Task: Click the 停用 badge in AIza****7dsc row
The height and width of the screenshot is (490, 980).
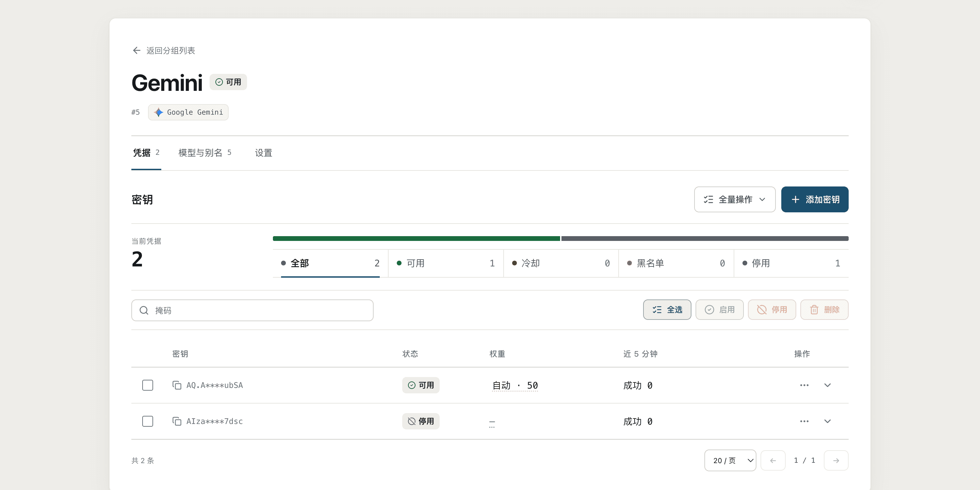Action: tap(420, 421)
